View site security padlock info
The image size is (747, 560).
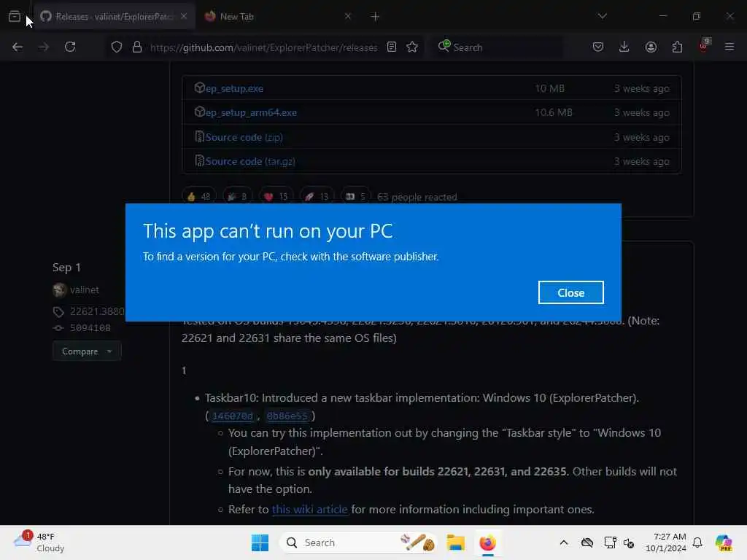[x=137, y=47]
